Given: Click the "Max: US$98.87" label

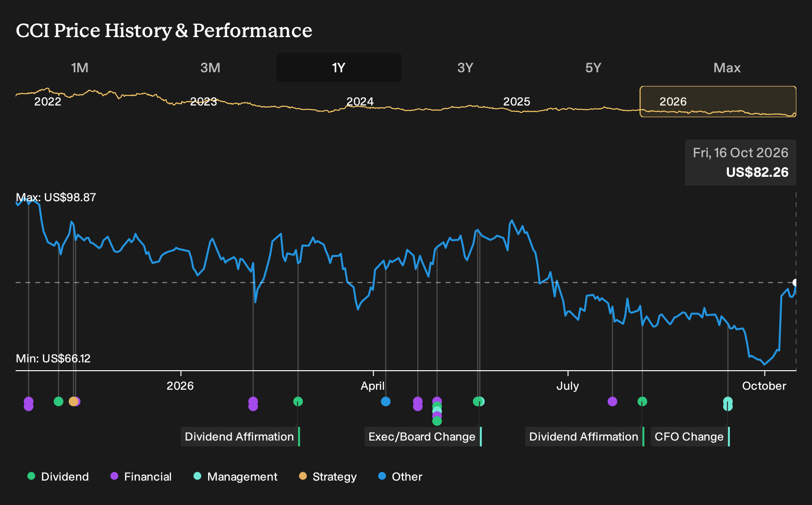Looking at the screenshot, I should 56,197.
